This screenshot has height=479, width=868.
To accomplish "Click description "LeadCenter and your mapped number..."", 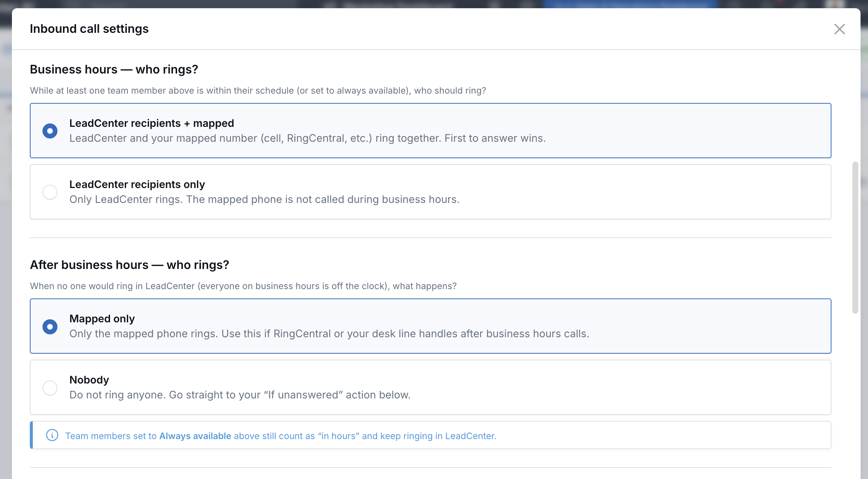I will point(308,138).
